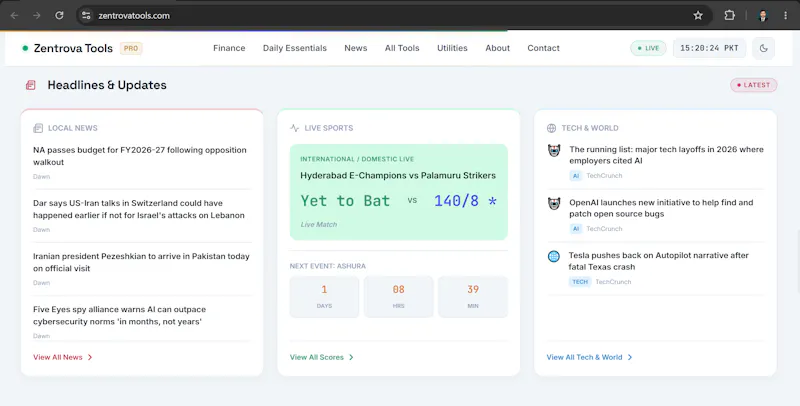Click the icon beside OpenAI initiative article
The height and width of the screenshot is (406, 800).
coord(554,204)
